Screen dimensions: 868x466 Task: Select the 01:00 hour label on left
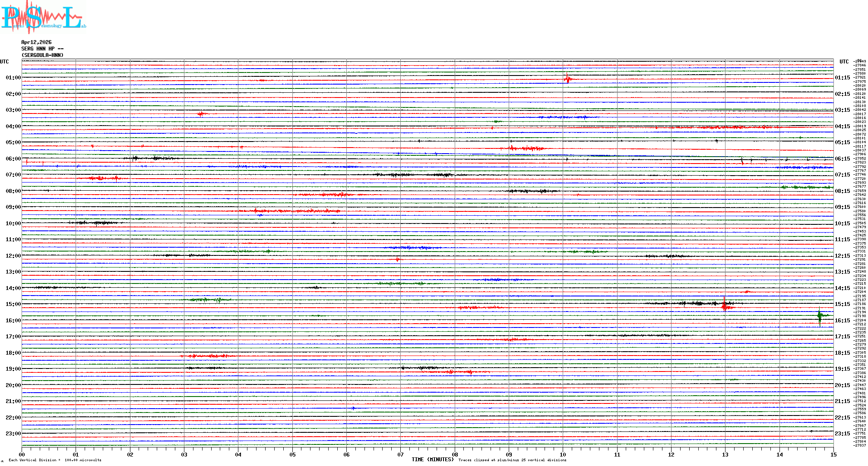13,78
